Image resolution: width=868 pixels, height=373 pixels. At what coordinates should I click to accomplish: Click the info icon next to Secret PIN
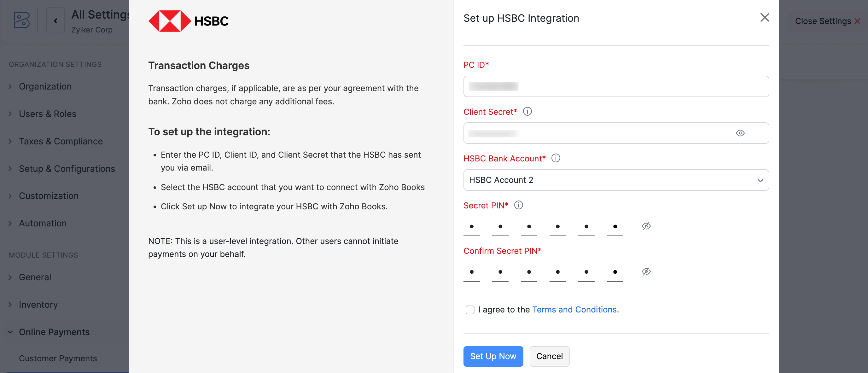click(x=519, y=205)
